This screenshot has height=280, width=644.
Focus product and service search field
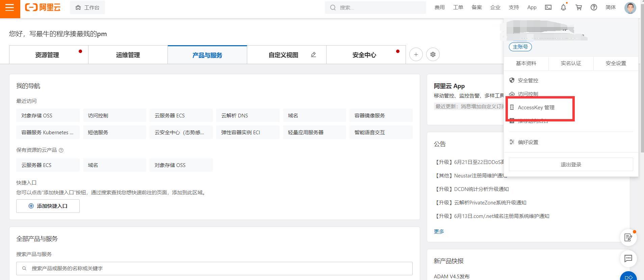pos(214,269)
